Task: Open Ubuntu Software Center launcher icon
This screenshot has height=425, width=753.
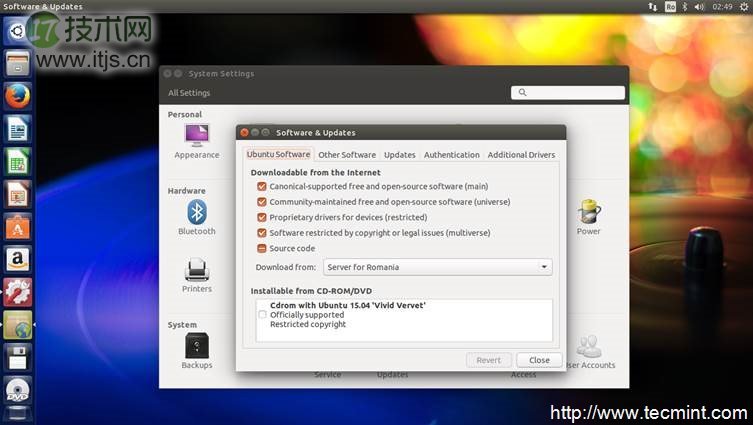Action: click(x=17, y=227)
